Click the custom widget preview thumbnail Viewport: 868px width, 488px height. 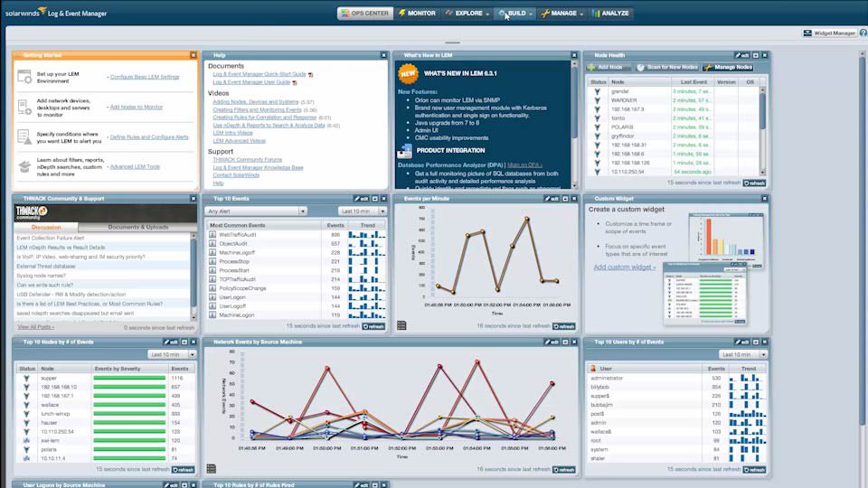714,268
